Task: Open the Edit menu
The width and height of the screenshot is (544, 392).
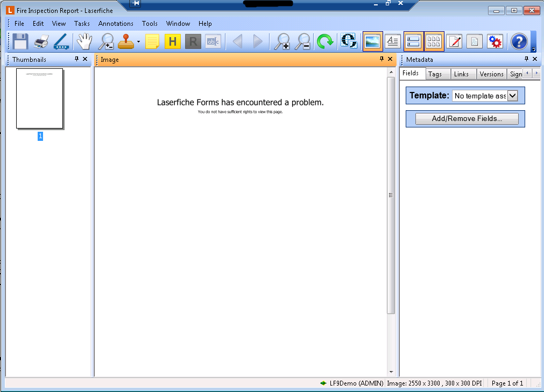Action: [x=38, y=24]
